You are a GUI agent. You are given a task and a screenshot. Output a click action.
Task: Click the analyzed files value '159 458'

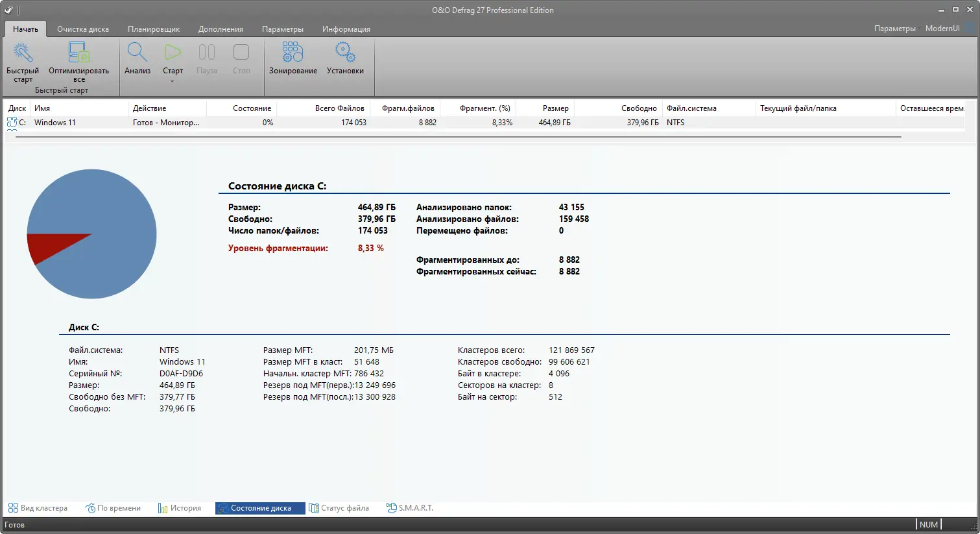574,219
